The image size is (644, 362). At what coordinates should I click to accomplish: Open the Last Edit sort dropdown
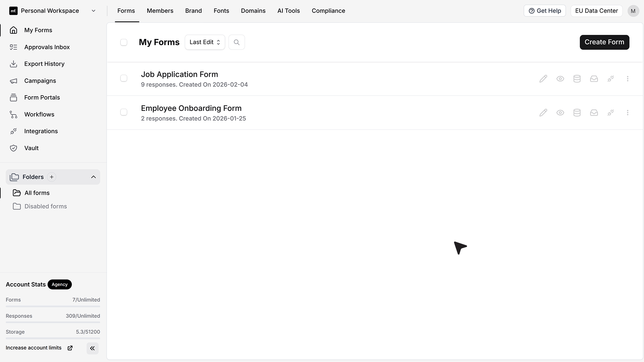(x=205, y=42)
